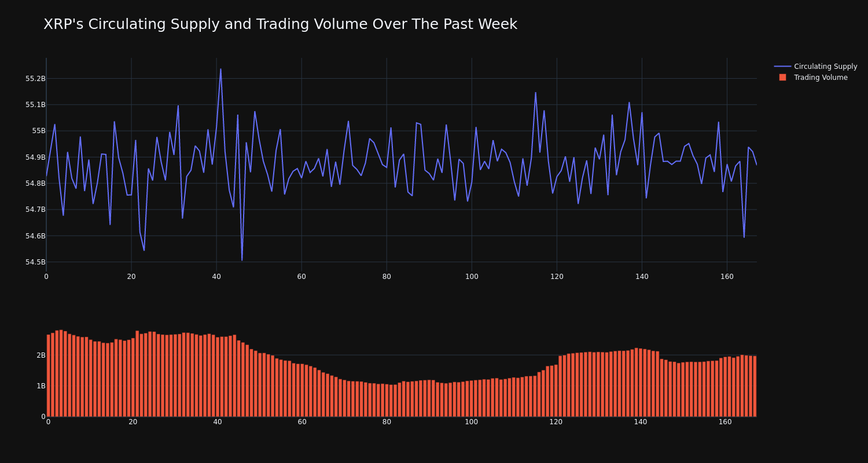868x463 pixels.
Task: Click the supply peak near x=115
Action: tap(535, 93)
